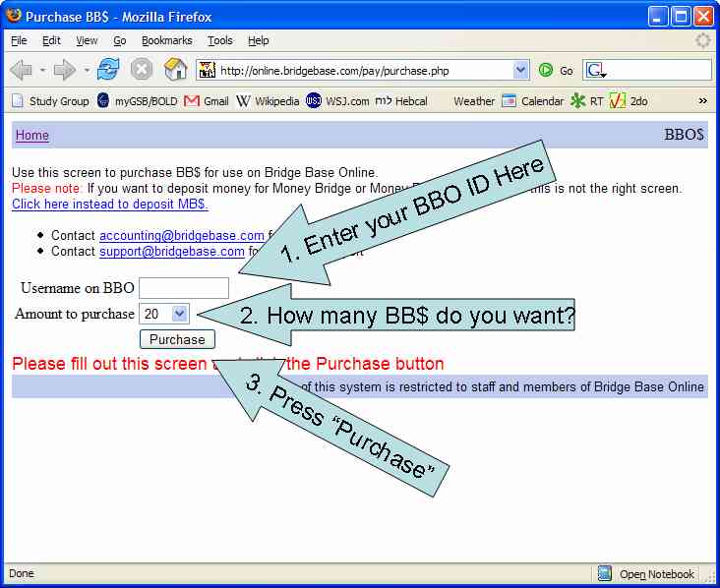Click the Purchase button
This screenshot has width=720, height=588.
pyautogui.click(x=177, y=339)
